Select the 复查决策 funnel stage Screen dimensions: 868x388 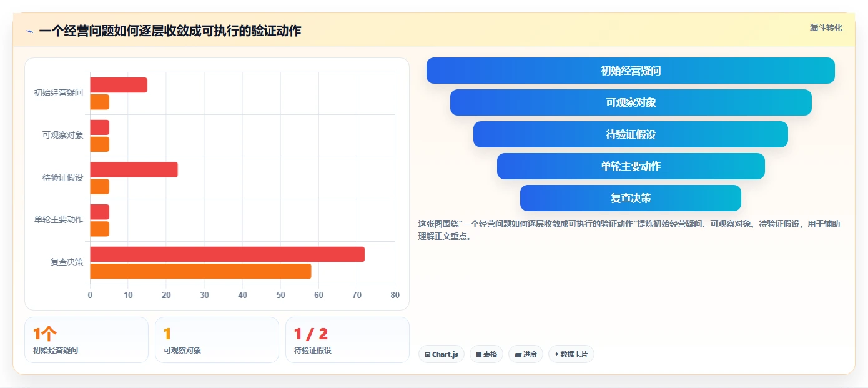click(631, 198)
